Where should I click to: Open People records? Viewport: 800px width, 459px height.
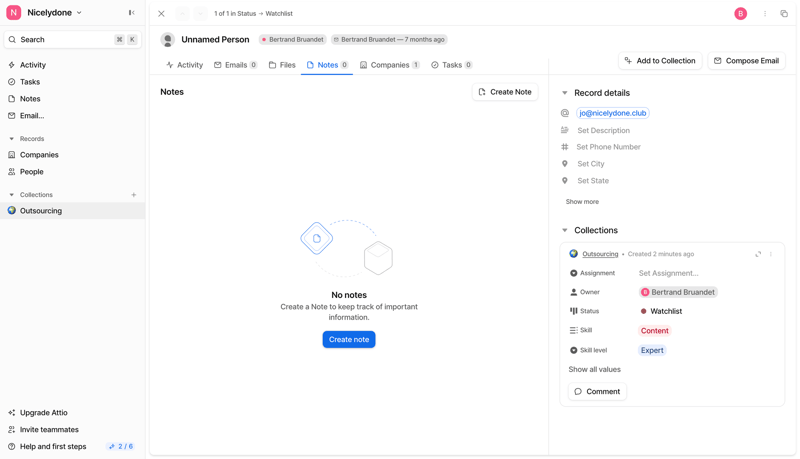click(x=31, y=171)
